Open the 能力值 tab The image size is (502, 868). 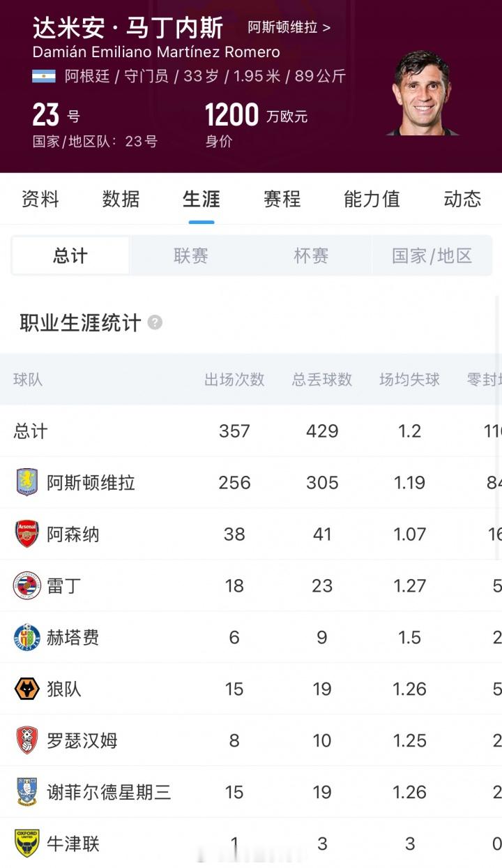tap(372, 199)
